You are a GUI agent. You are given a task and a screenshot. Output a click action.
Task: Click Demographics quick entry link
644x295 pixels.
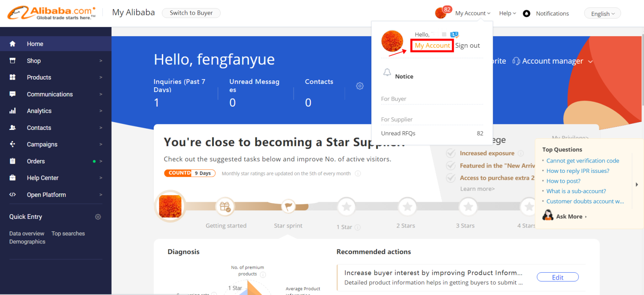coord(27,242)
